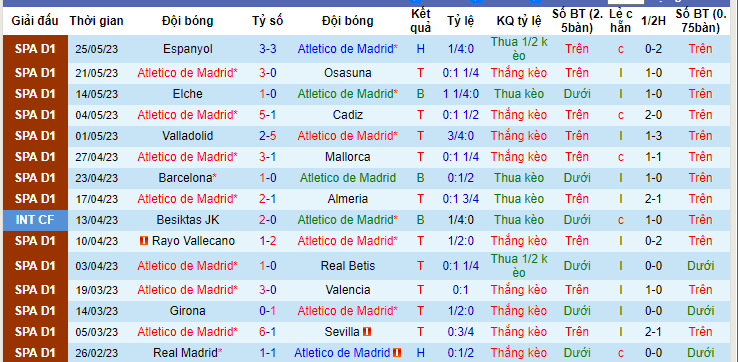Open the Besiktas JK team link
Viewport: 738px width, 362px height.
[x=188, y=220]
